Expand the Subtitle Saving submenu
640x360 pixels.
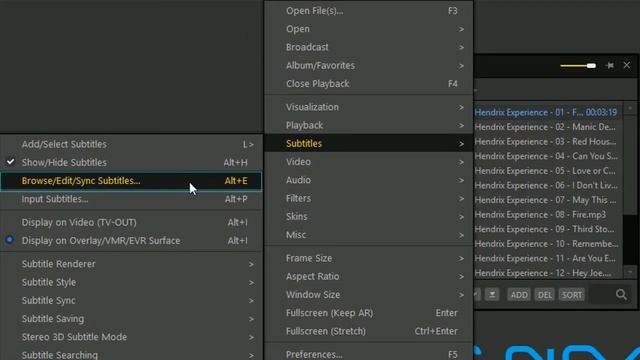click(x=131, y=319)
